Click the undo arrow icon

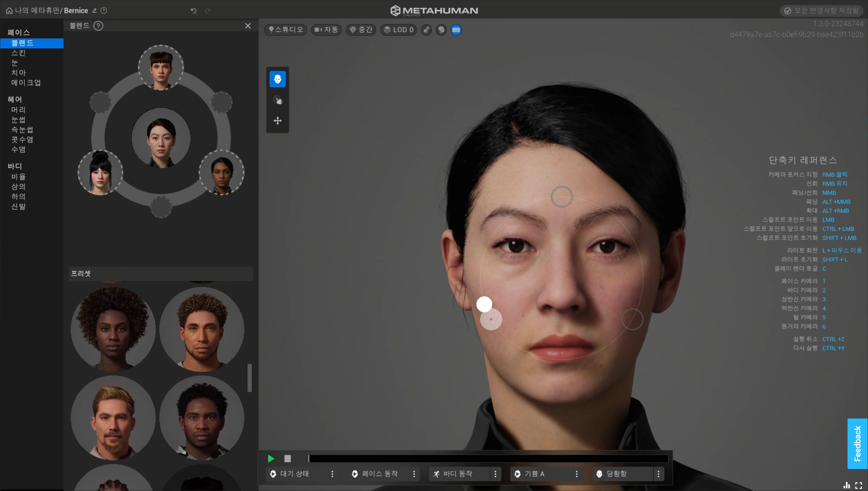(x=193, y=10)
